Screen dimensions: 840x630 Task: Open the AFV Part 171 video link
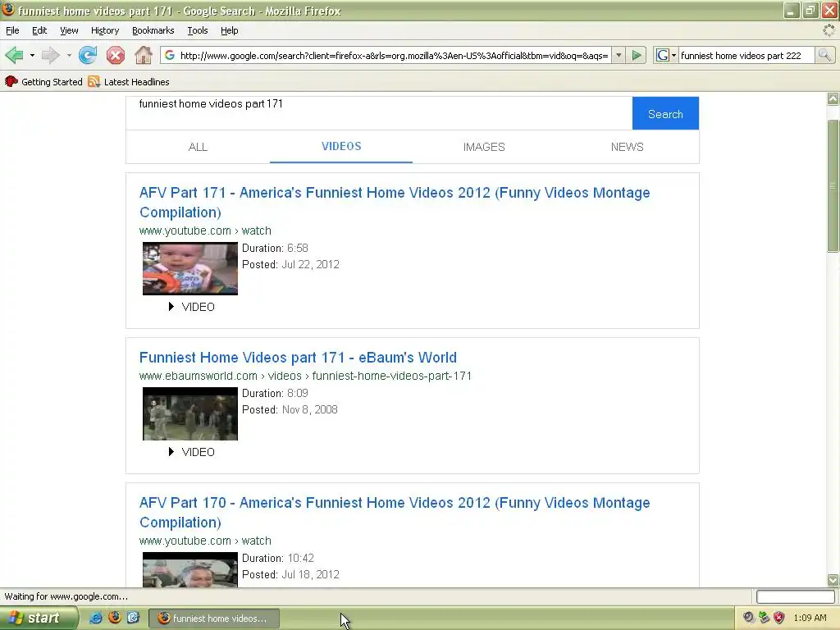click(x=395, y=202)
